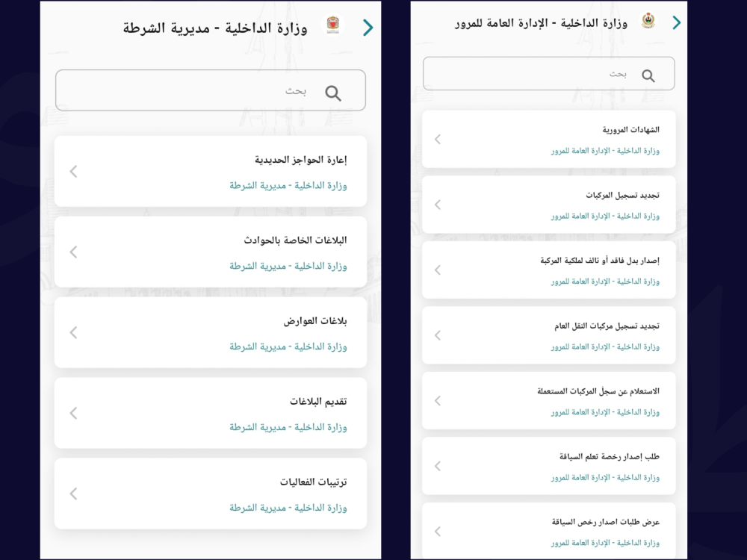Open the تقديم البلاغات service
The height and width of the screenshot is (560, 747).
(211, 413)
